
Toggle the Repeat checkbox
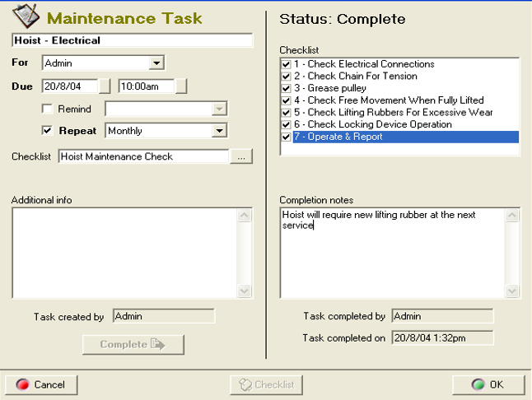pos(47,131)
